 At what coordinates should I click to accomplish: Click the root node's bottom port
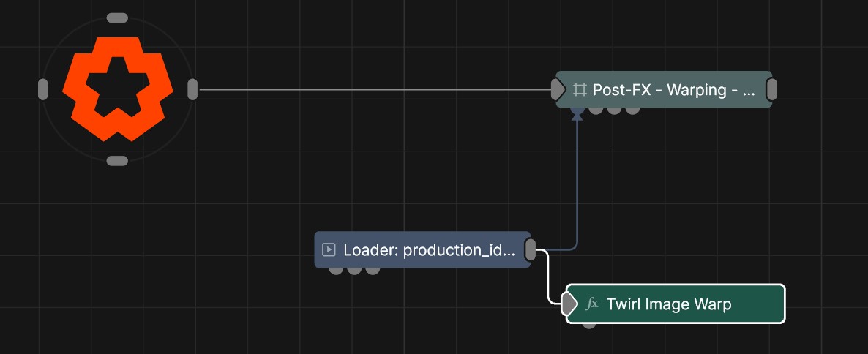tap(117, 160)
